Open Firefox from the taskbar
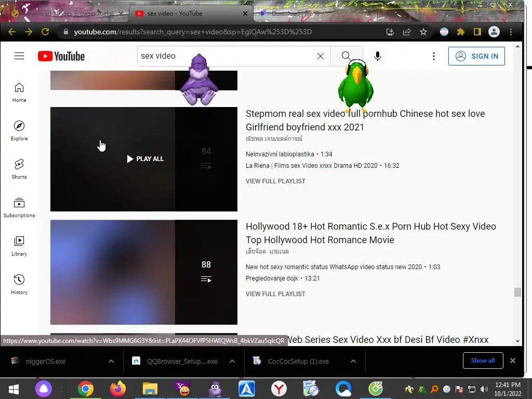 [118, 389]
